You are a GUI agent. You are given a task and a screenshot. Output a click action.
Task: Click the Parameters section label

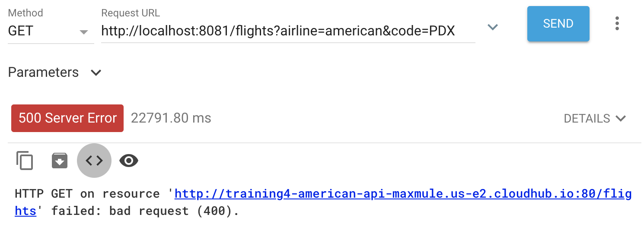point(43,72)
